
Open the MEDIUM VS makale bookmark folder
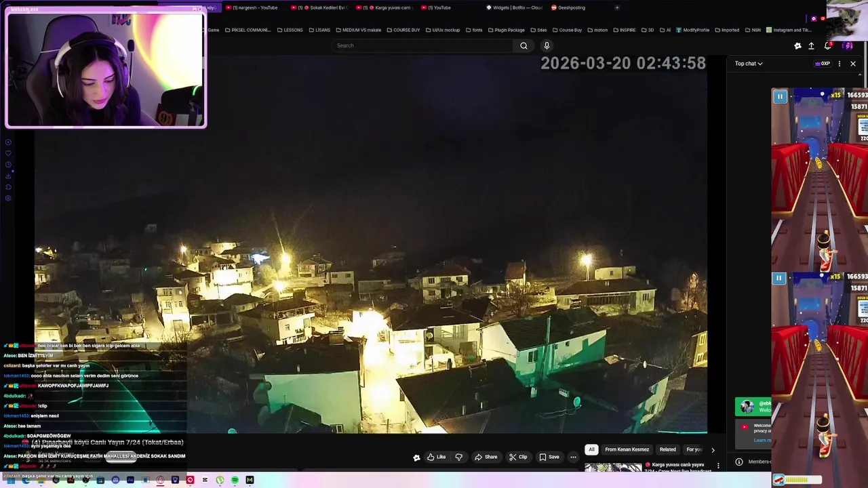tap(358, 30)
